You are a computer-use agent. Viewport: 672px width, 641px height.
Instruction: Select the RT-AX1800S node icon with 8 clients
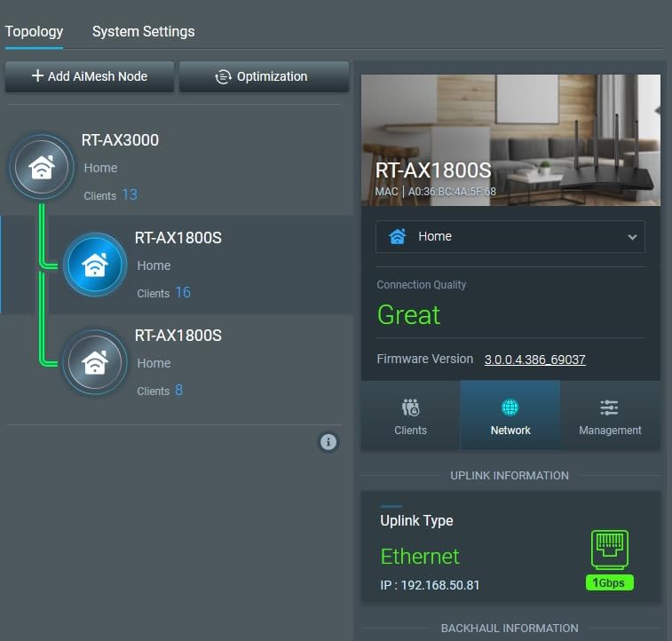coord(95,362)
